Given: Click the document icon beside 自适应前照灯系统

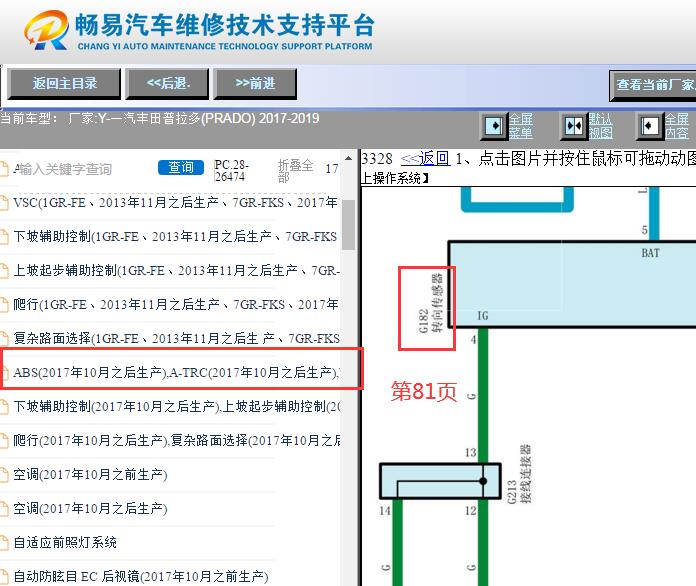Looking at the screenshot, I should (4, 542).
